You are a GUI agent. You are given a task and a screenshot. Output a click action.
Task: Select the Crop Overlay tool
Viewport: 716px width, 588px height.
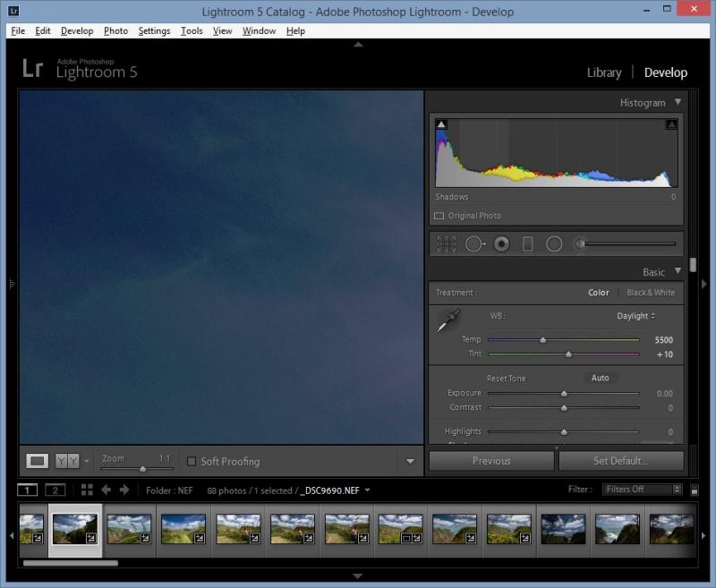446,243
